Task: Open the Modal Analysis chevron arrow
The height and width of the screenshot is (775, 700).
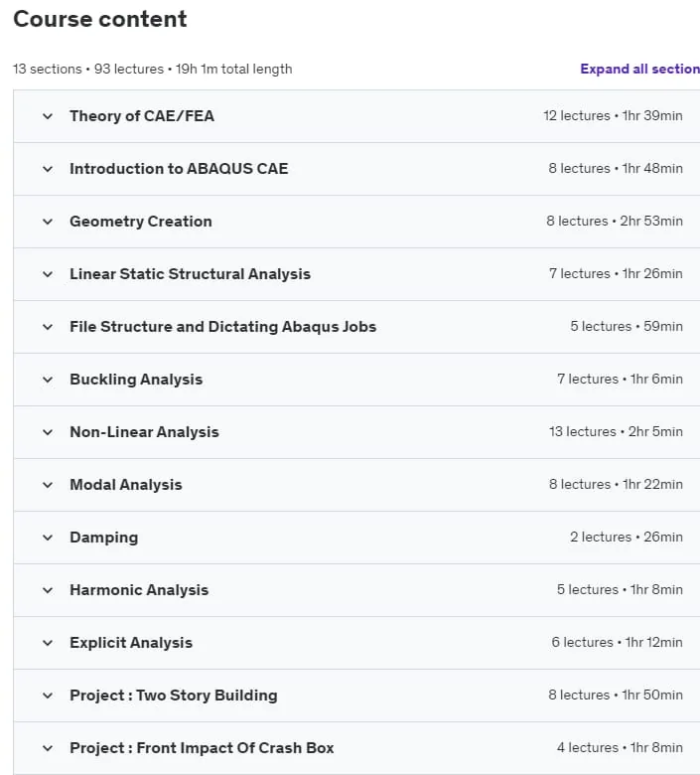Action: click(48, 485)
